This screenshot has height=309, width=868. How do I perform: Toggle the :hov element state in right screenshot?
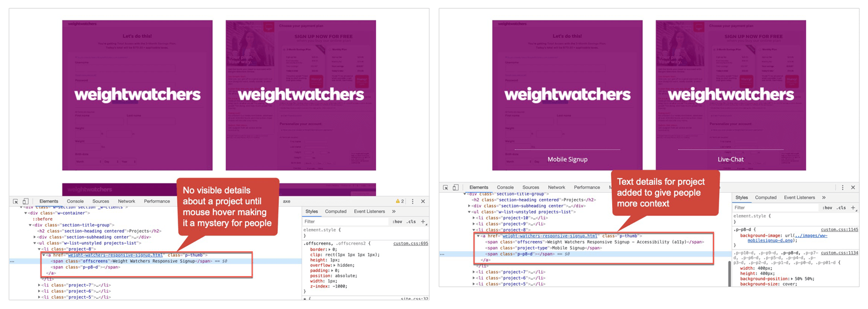tap(827, 208)
